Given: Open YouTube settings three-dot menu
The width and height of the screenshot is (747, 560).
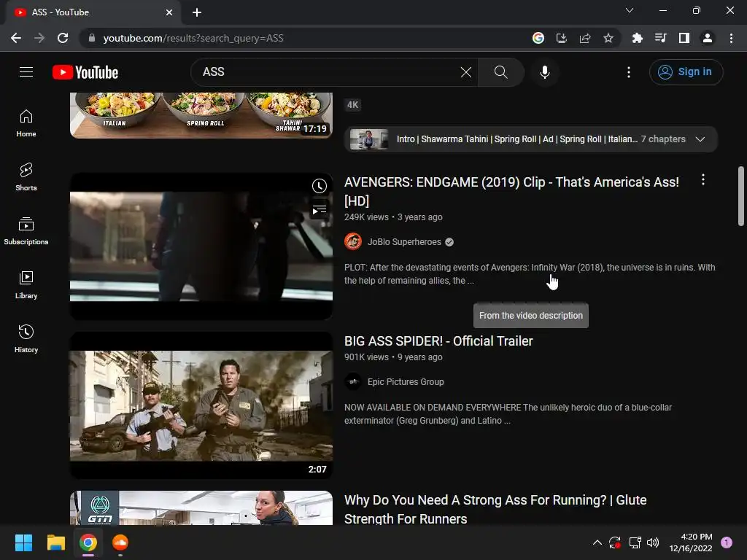Looking at the screenshot, I should point(628,72).
